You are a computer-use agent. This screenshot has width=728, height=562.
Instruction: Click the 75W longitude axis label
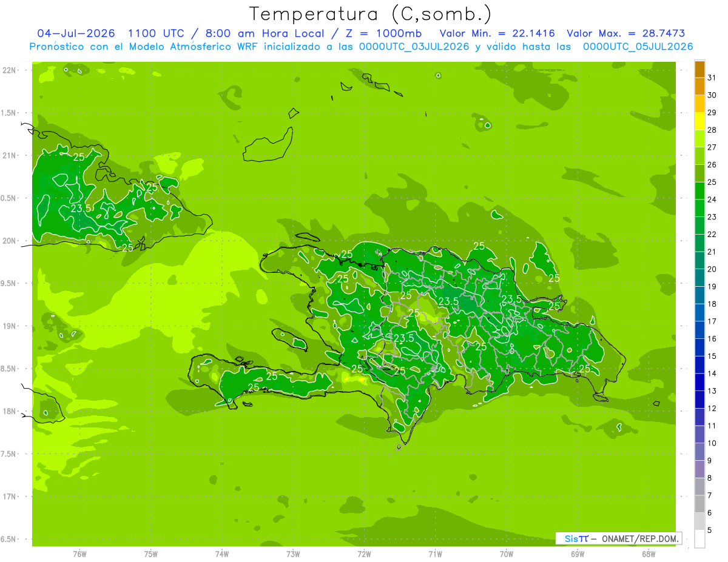151,554
